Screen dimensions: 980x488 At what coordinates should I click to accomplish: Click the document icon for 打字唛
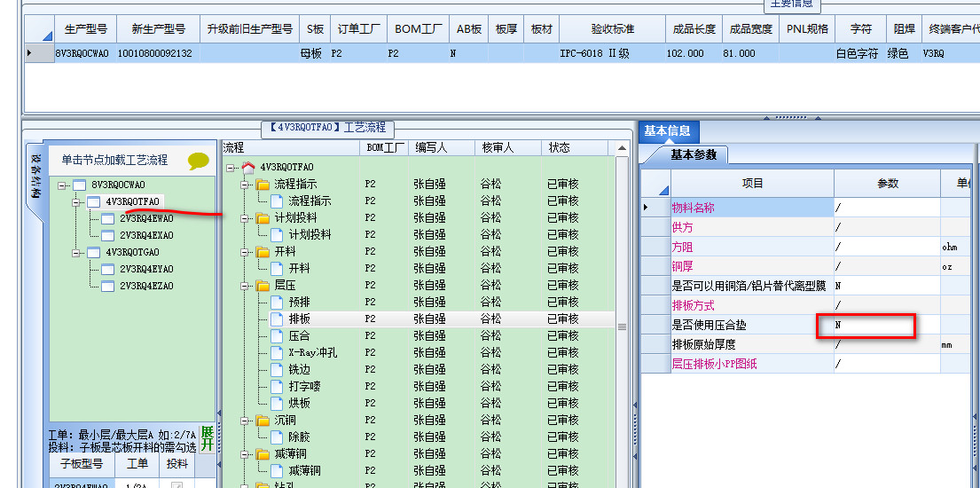coord(277,387)
